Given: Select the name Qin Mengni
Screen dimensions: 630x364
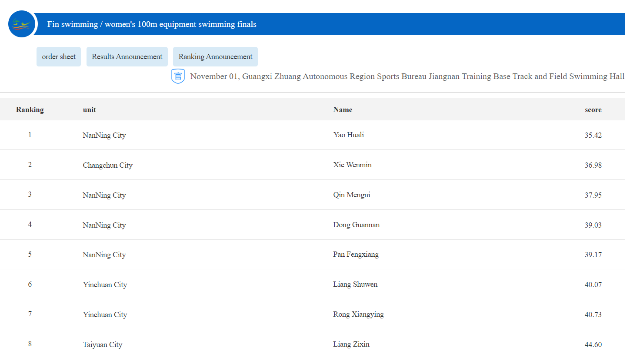Looking at the screenshot, I should [352, 195].
